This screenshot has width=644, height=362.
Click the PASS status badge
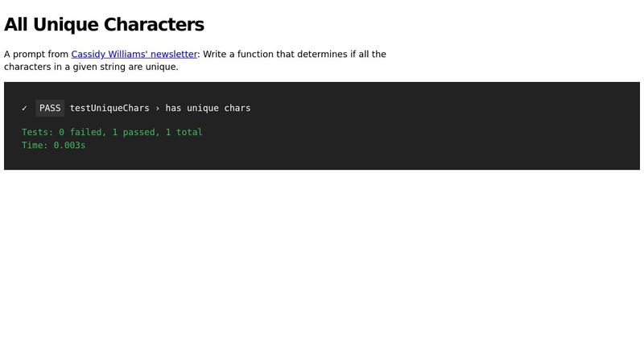50,109
